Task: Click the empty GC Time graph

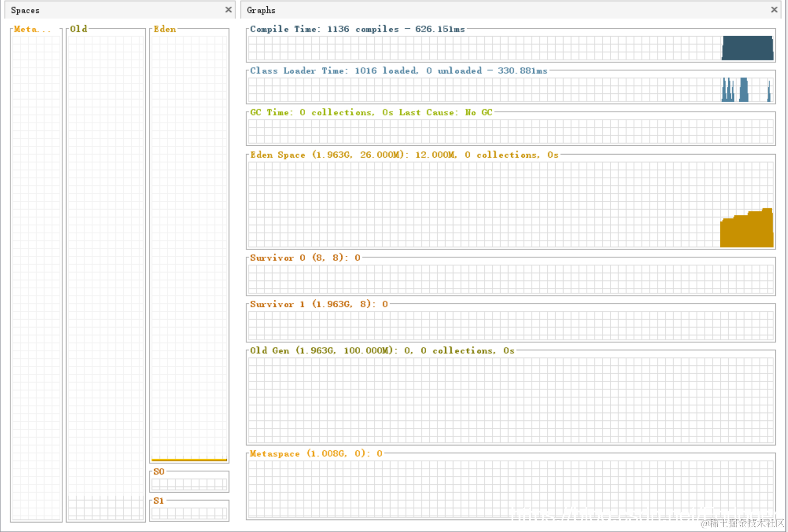Action: pyautogui.click(x=511, y=132)
